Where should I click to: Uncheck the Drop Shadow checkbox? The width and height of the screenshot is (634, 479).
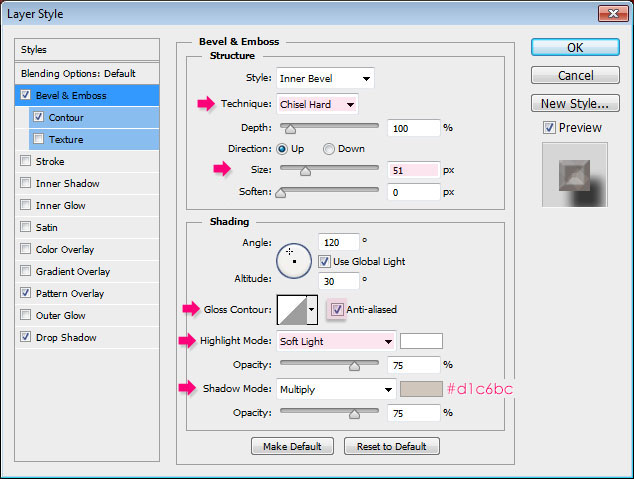25,336
